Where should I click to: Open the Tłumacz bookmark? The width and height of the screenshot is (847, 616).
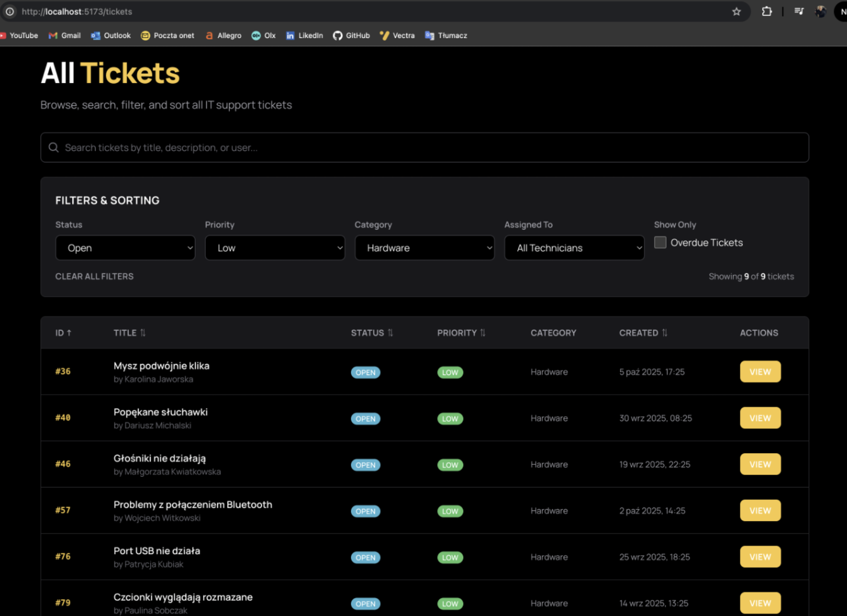click(446, 36)
